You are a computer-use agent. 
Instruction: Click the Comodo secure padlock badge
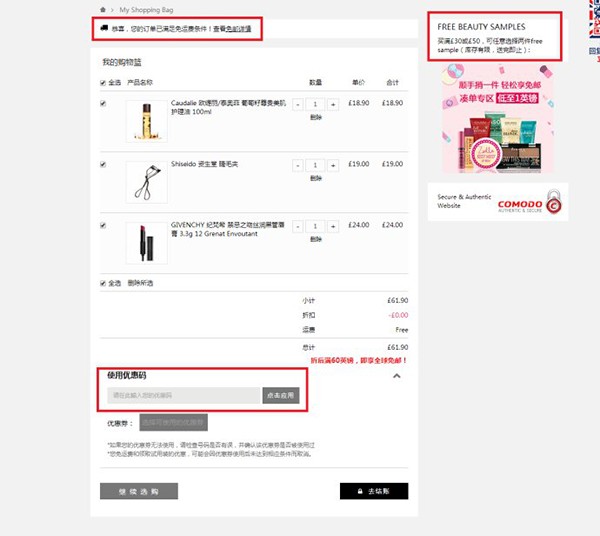[554, 202]
